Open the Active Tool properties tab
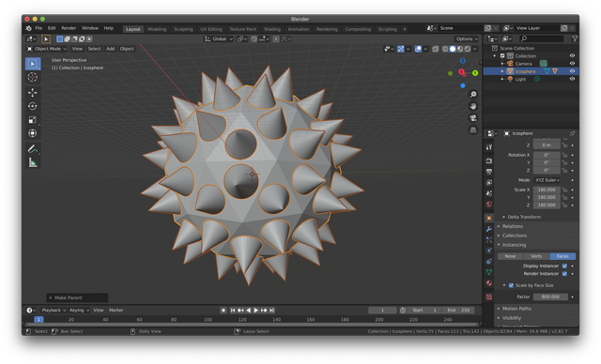The width and height of the screenshot is (601, 364). point(488,147)
